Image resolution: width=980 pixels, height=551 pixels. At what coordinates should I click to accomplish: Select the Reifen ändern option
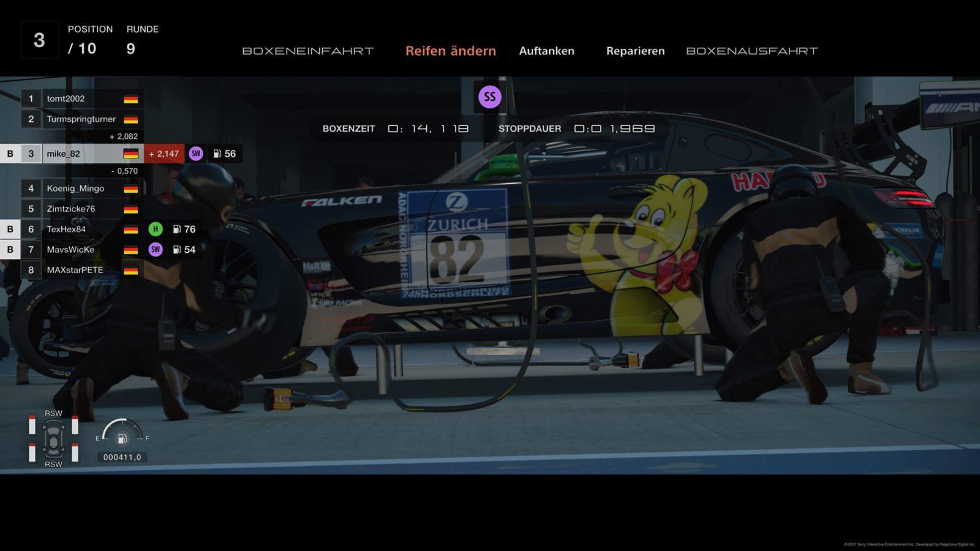click(x=451, y=51)
